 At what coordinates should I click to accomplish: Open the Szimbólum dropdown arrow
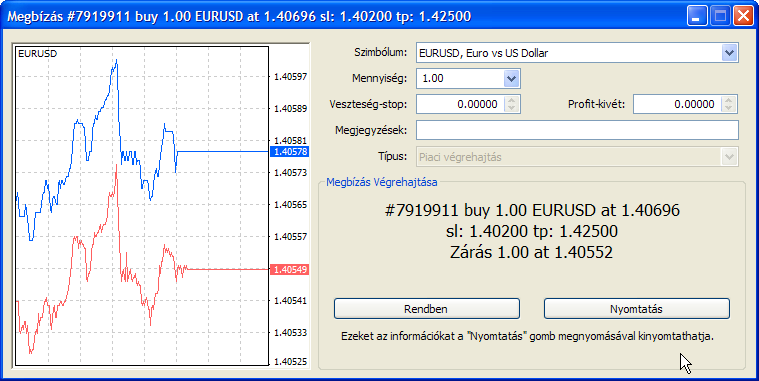coord(729,53)
